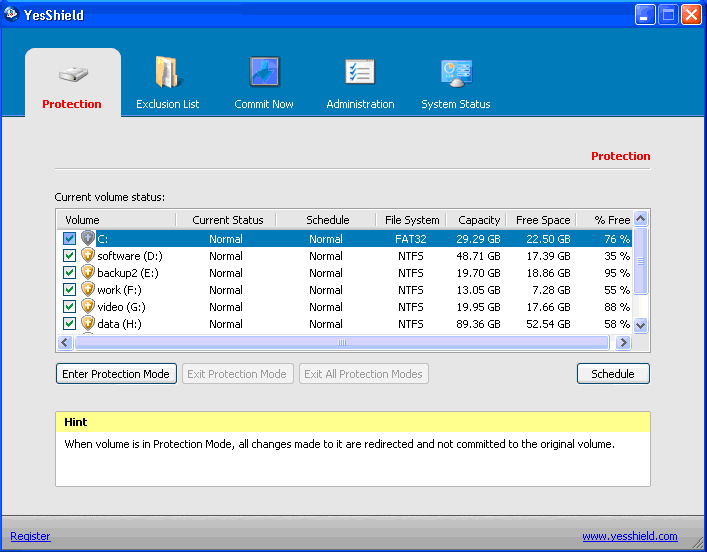The image size is (707, 552).
Task: Sort by the % Free column header
Action: (x=605, y=220)
